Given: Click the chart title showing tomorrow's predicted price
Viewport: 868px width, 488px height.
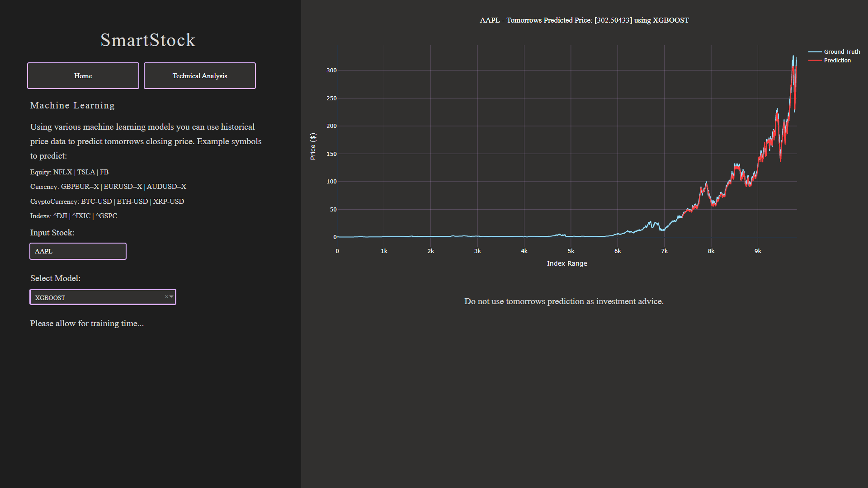Looking at the screenshot, I should pyautogui.click(x=585, y=20).
